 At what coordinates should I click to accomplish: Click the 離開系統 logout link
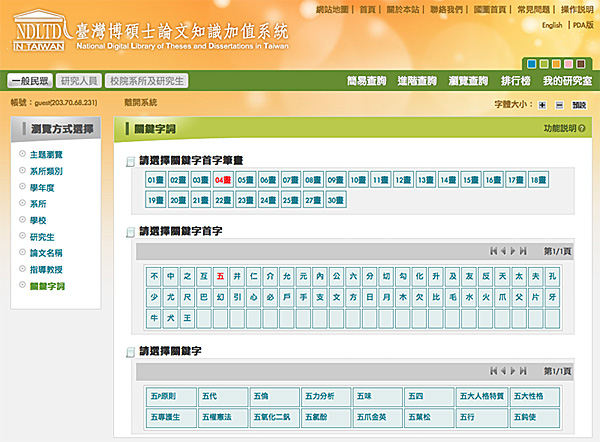click(x=141, y=103)
